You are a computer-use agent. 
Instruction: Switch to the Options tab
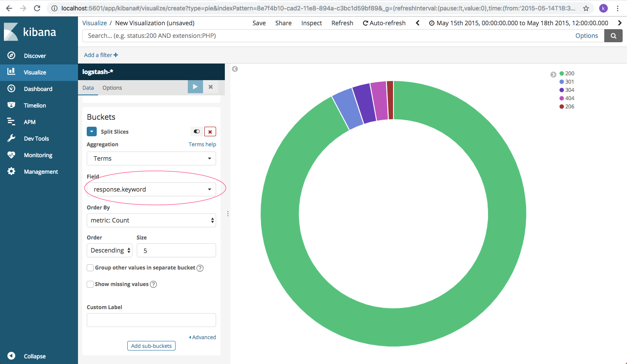(112, 88)
